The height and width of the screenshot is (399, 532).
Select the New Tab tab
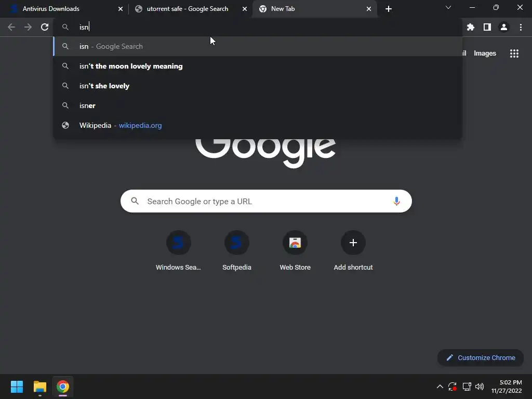(x=315, y=9)
